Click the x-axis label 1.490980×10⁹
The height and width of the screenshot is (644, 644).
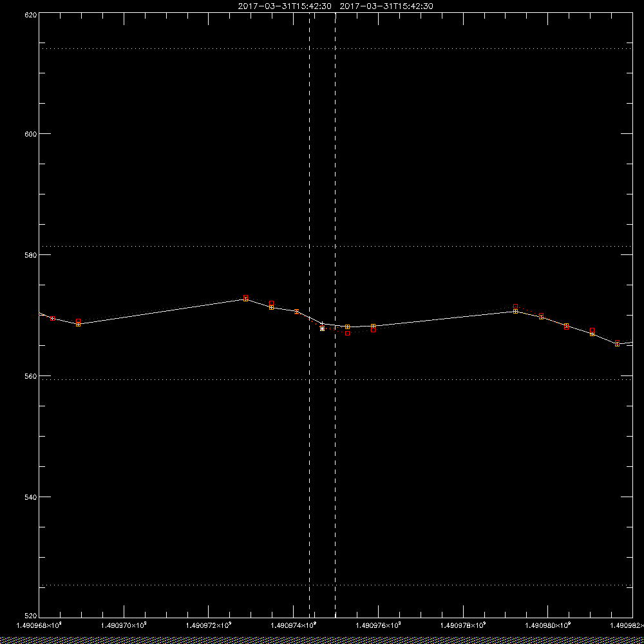coord(548,625)
